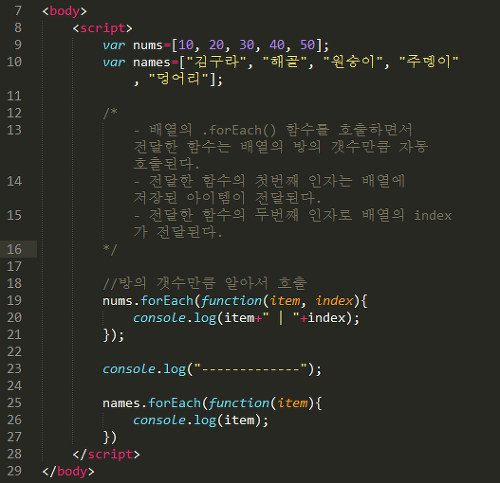Click the " | " string on line 20

(x=281, y=318)
